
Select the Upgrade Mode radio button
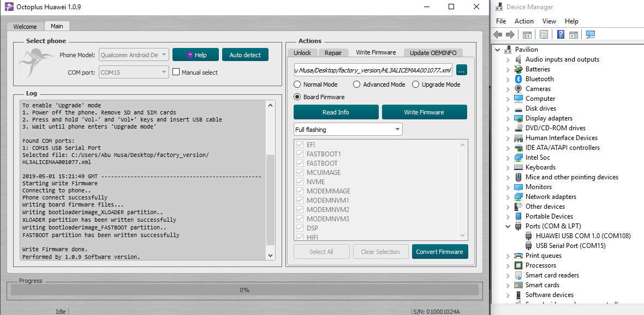415,84
